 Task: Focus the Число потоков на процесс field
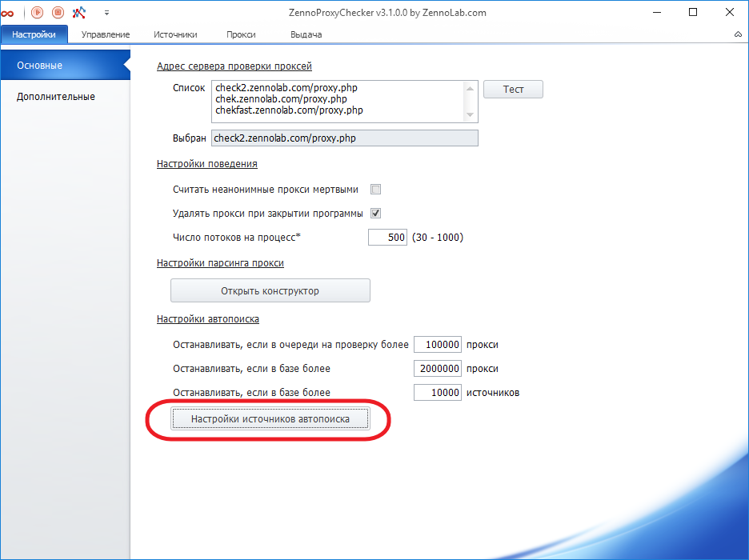(x=387, y=238)
